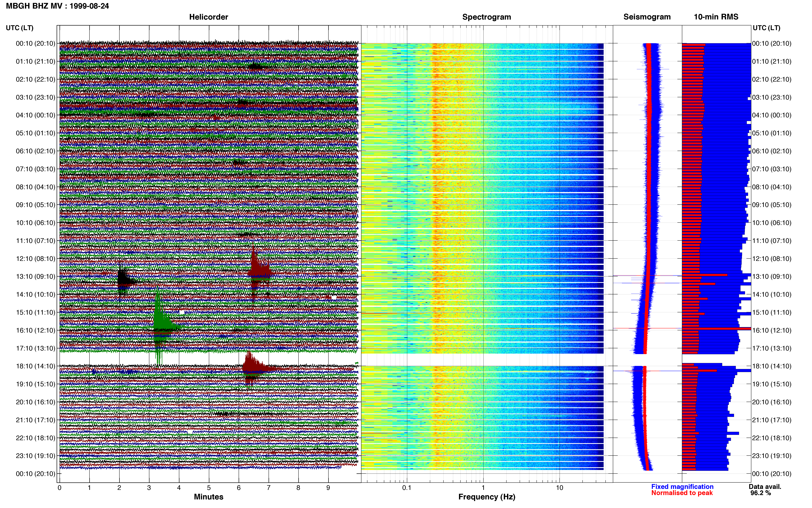Click helicorder time label "16:10 (12:10)"
The width and height of the screenshot is (812, 508).
36,330
